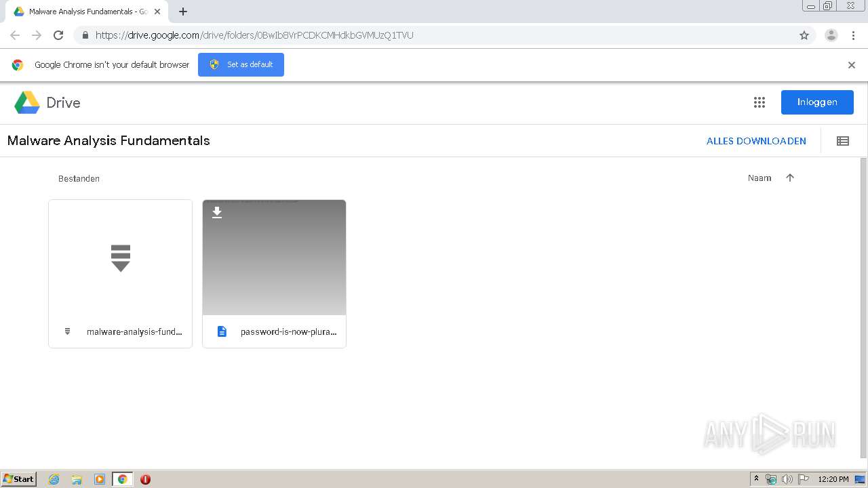
Task: Open malware-analysis-fund... file thumbnail
Action: pyautogui.click(x=121, y=258)
